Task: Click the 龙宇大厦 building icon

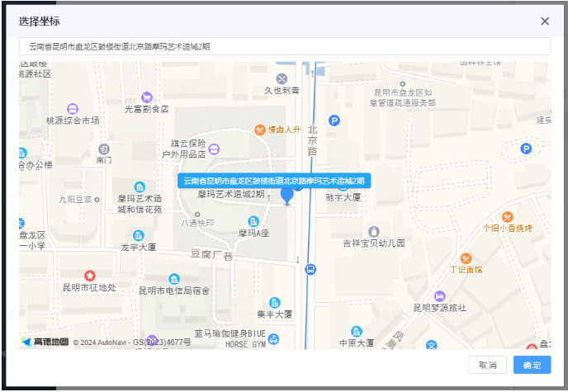Action: 138,234
